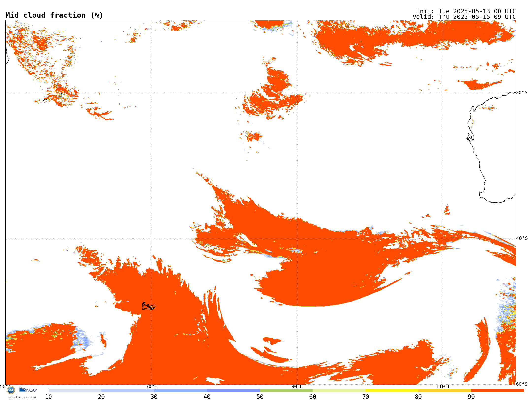
Task: Click the ensemble.ucar.edu text
Action: coord(22,397)
